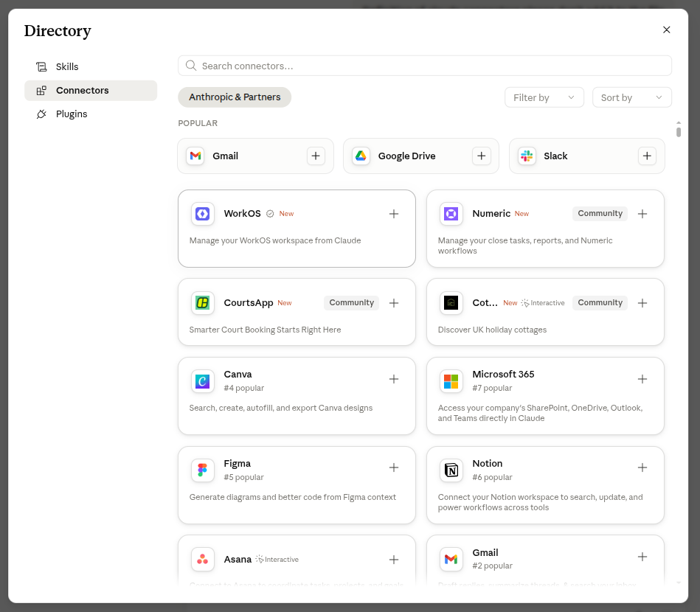
Task: Click the scrollbar up arrow
Action: (679, 122)
